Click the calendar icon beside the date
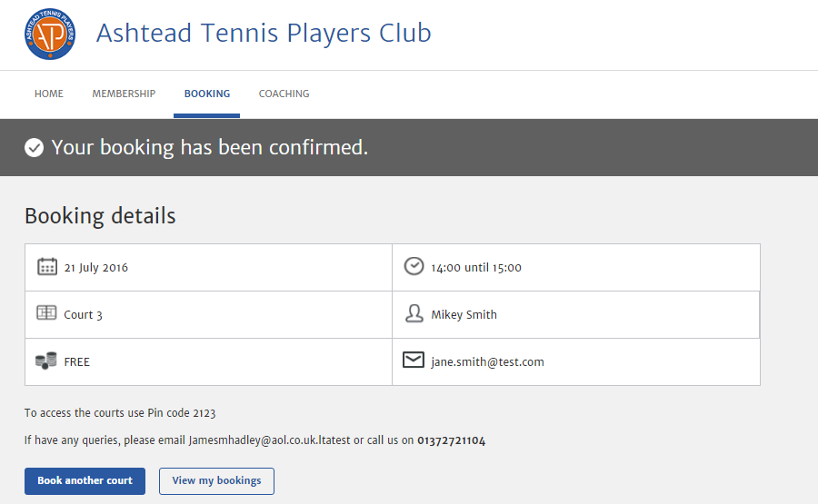 pos(47,267)
